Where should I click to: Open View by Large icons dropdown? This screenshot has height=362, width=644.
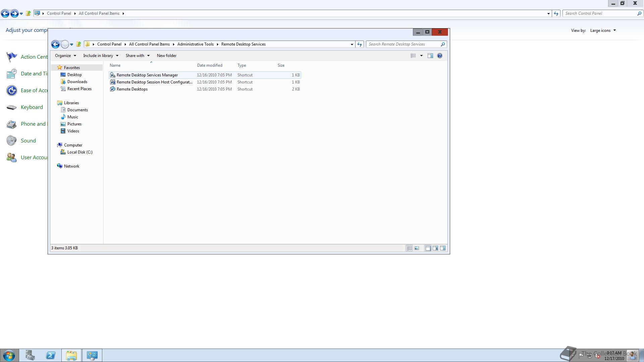603,31
